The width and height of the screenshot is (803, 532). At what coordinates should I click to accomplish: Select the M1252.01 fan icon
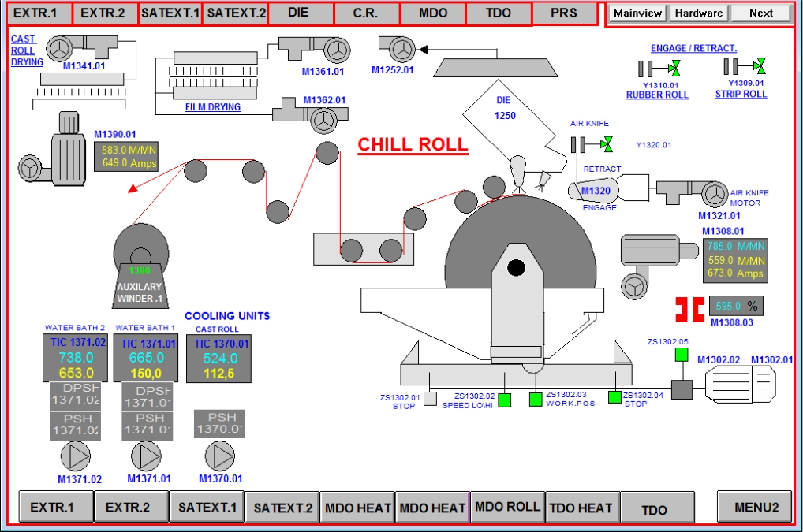pos(394,49)
